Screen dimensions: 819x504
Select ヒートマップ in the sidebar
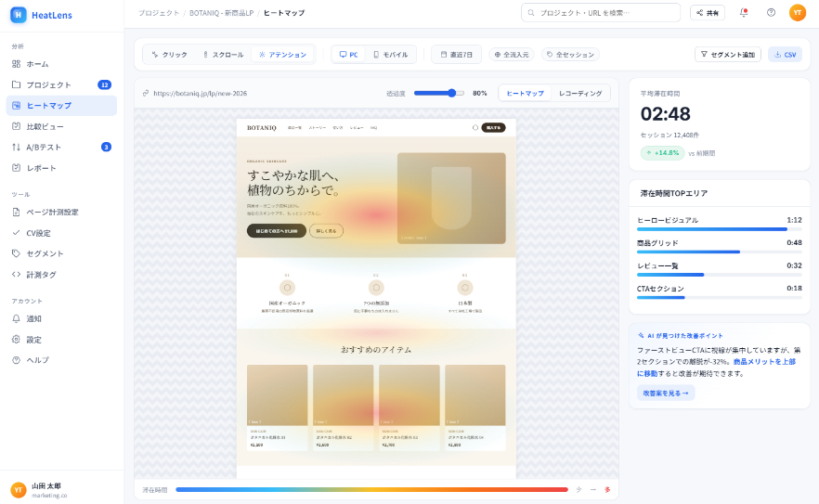click(61, 106)
